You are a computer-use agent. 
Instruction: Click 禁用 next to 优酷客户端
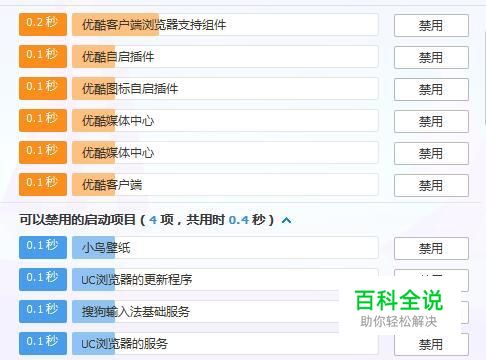(431, 185)
